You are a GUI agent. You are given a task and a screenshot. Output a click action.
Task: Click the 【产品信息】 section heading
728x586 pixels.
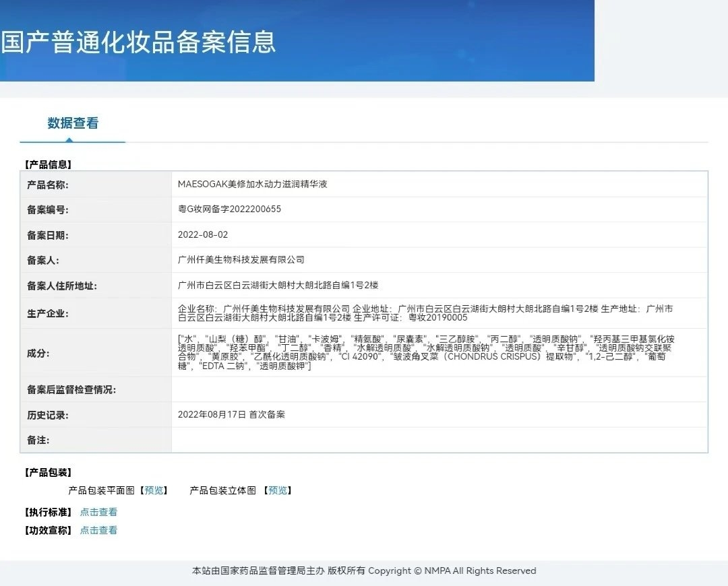pos(48,165)
